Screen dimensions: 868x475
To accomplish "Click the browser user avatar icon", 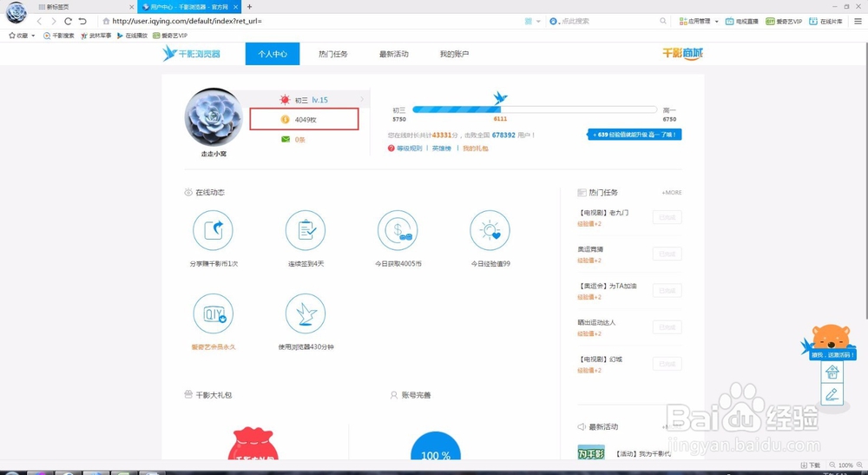I will pos(16,12).
